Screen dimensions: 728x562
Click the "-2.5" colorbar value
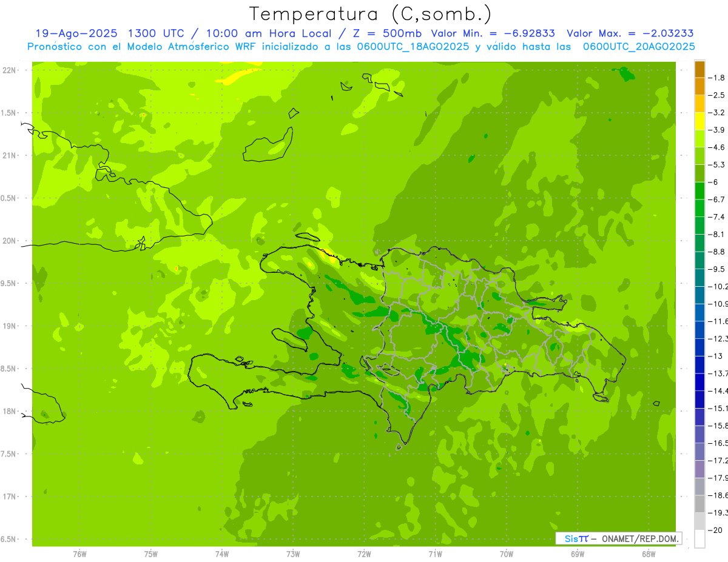(717, 95)
